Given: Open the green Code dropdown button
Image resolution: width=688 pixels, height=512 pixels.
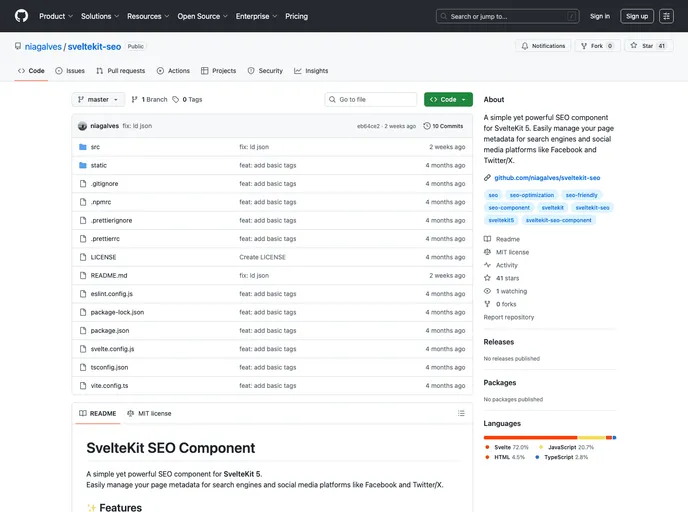Looking at the screenshot, I should tap(448, 100).
